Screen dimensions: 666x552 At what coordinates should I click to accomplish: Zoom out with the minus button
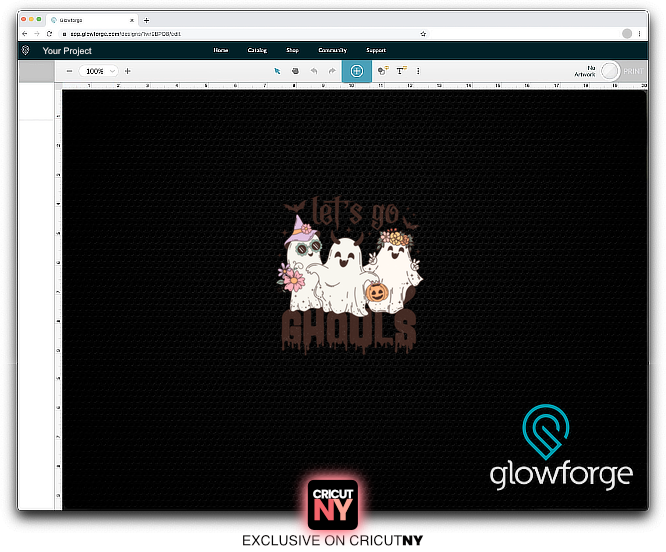pos(69,71)
